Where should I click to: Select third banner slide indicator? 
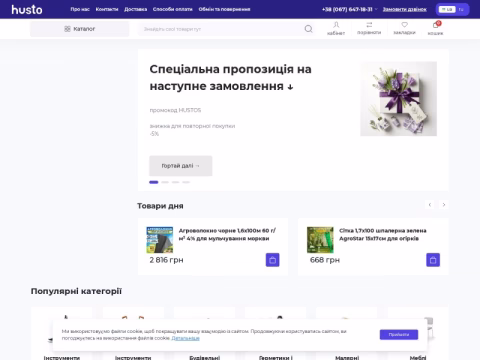(176, 182)
